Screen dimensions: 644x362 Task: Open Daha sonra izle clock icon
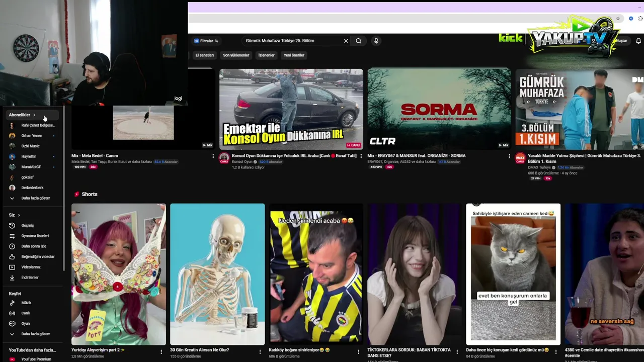click(x=12, y=246)
